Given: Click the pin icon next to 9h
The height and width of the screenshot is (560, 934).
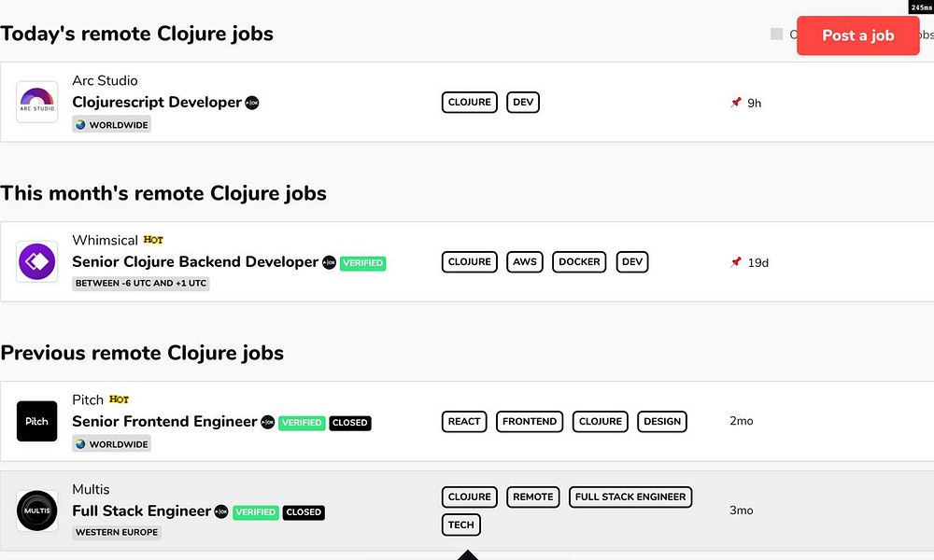Looking at the screenshot, I should click(x=736, y=103).
